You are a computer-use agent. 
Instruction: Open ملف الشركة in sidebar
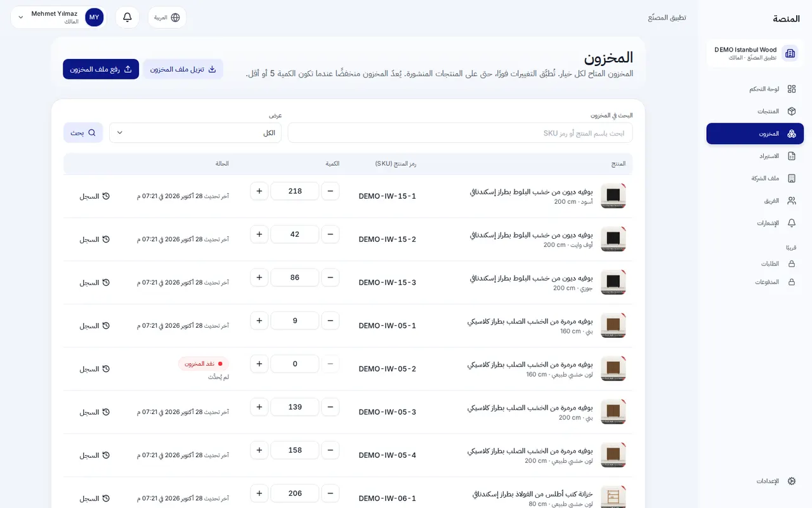(755, 178)
